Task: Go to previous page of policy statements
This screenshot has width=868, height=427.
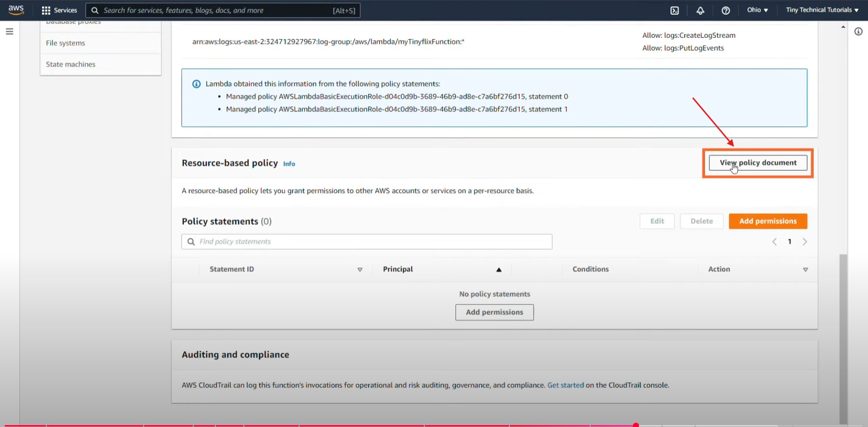Action: pyautogui.click(x=774, y=242)
